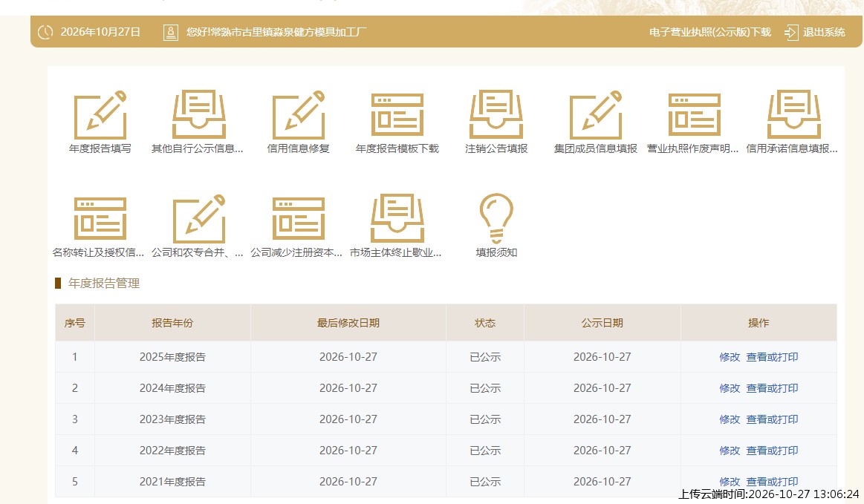This screenshot has width=864, height=504.
Task: Select 名称转让及授权信息 icon
Action: 100,218
